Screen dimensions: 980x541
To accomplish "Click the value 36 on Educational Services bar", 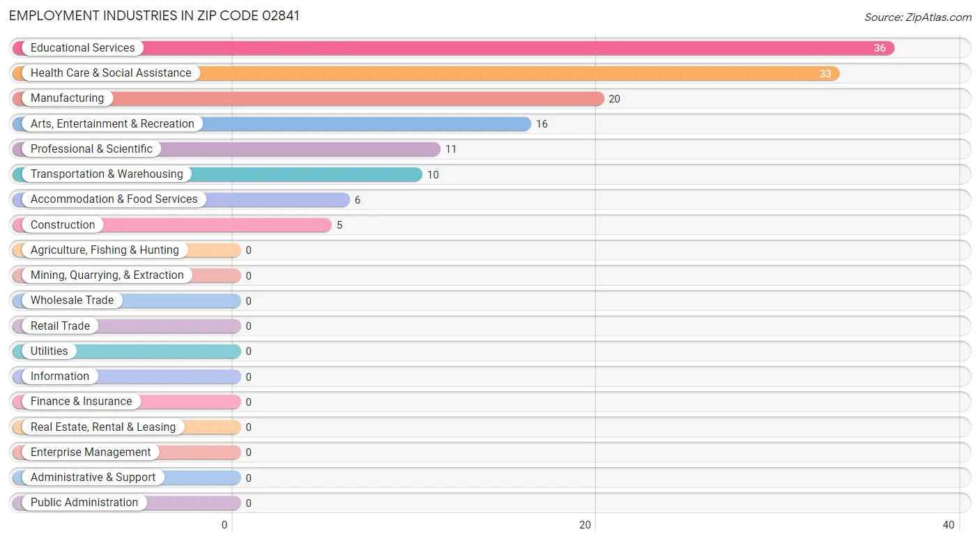I will (880, 48).
